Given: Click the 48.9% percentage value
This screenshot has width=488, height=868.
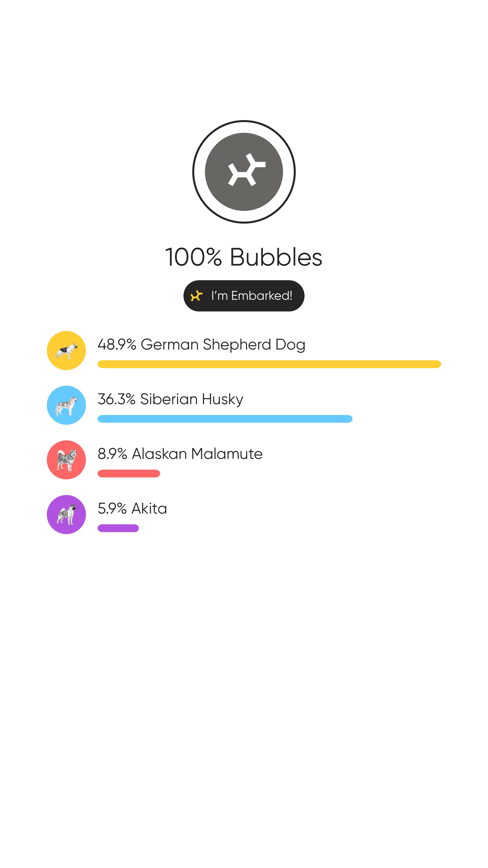Looking at the screenshot, I should [117, 345].
